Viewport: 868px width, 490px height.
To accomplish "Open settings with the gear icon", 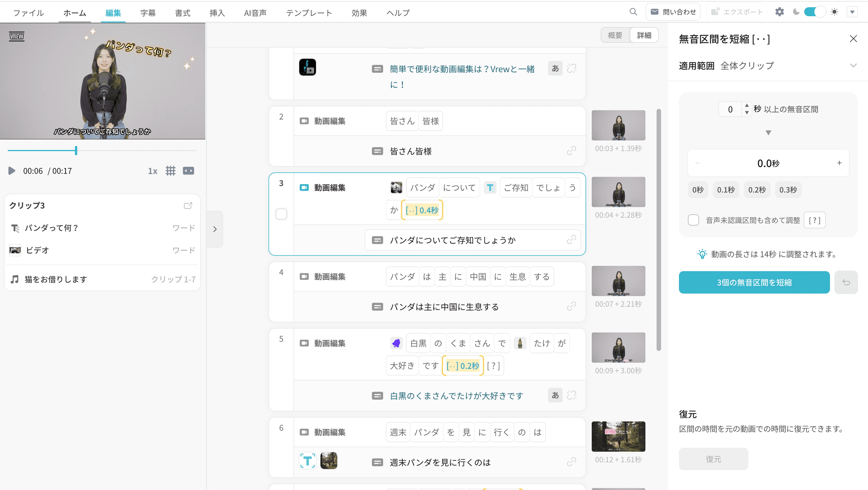I will 779,12.
